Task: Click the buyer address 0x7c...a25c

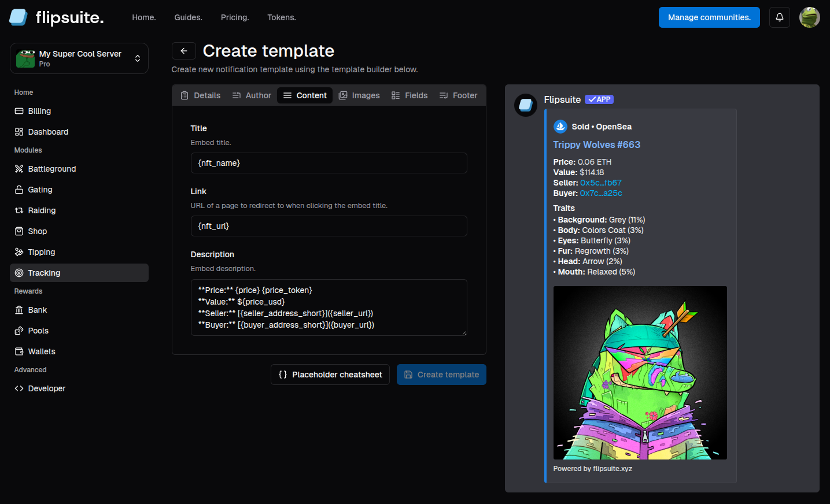Action: coord(601,193)
